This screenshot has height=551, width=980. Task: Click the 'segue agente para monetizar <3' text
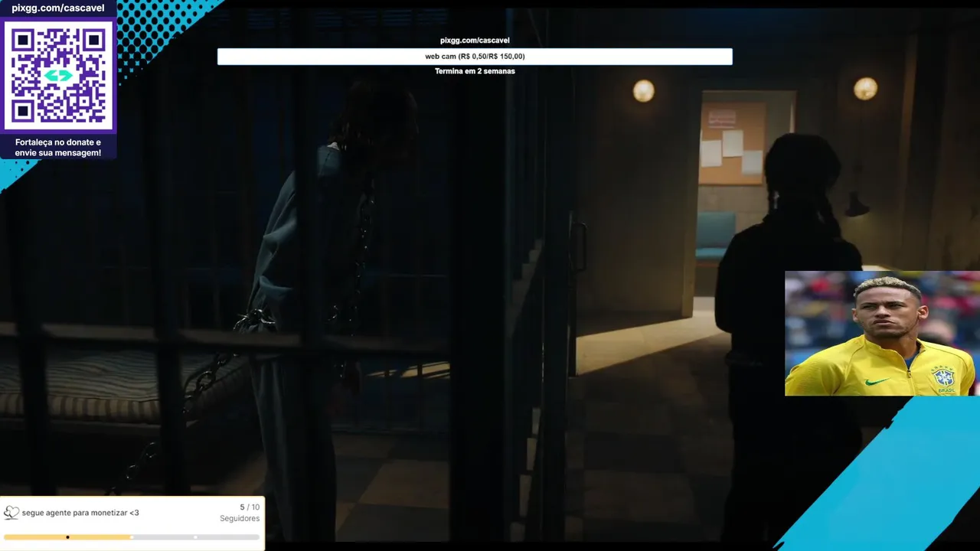tap(80, 513)
